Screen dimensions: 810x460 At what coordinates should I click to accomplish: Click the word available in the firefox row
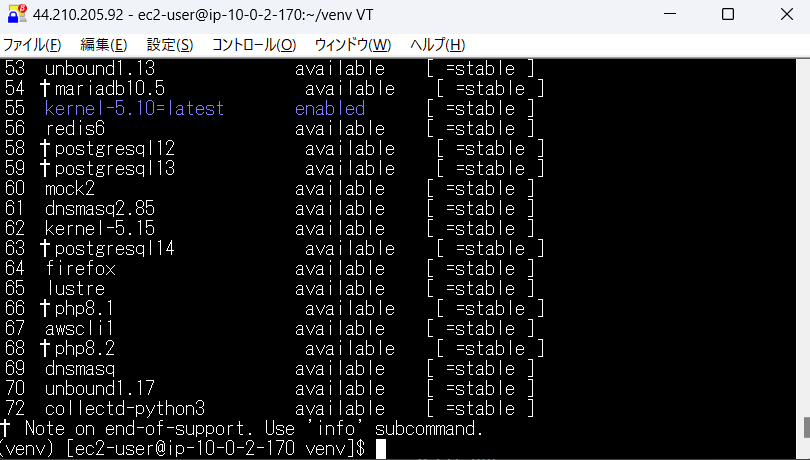point(340,269)
